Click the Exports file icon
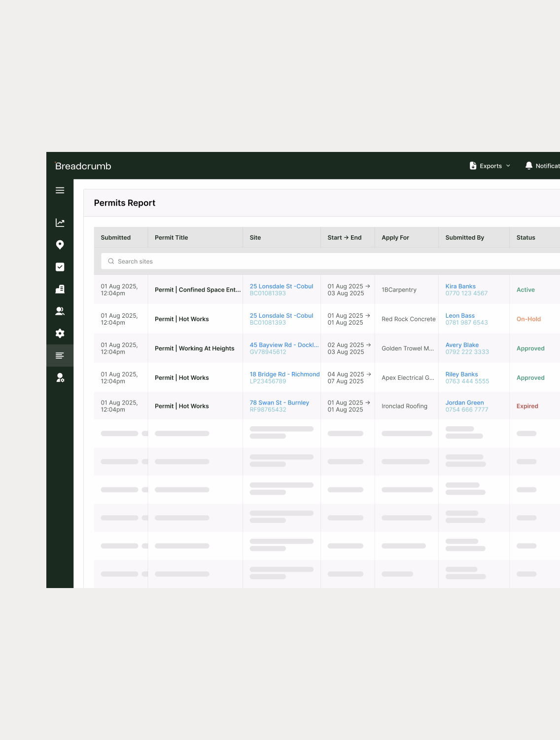 point(473,166)
